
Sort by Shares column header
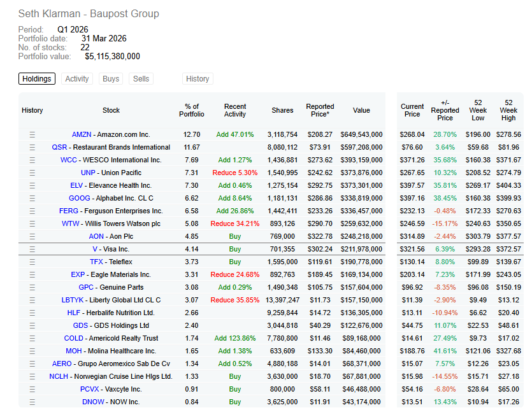point(282,110)
